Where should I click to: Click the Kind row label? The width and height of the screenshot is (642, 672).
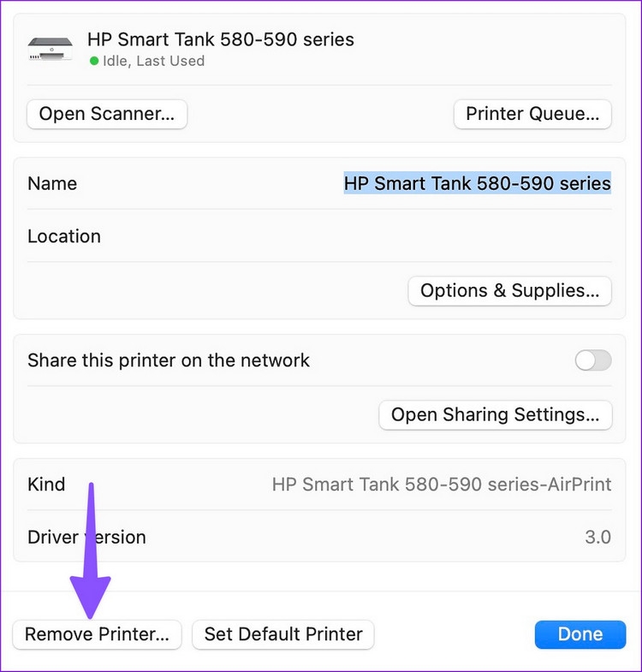pyautogui.click(x=46, y=485)
